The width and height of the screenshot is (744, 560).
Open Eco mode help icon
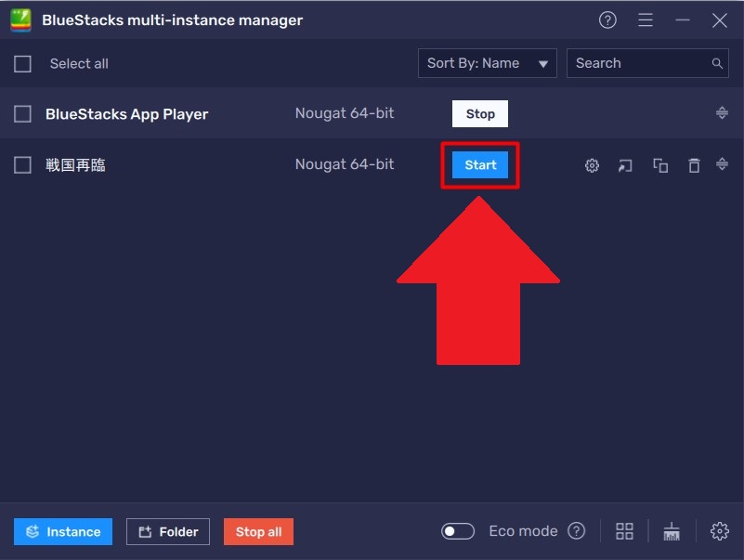[x=577, y=531]
